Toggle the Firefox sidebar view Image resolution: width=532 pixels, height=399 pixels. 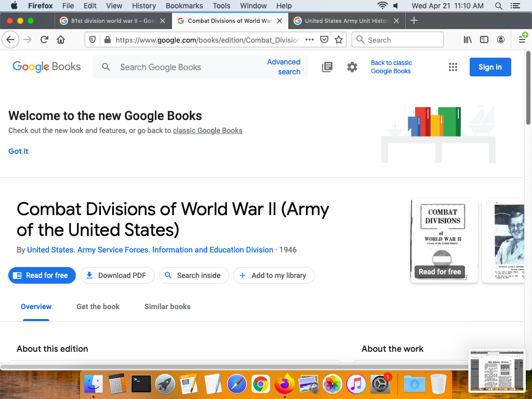(484, 40)
